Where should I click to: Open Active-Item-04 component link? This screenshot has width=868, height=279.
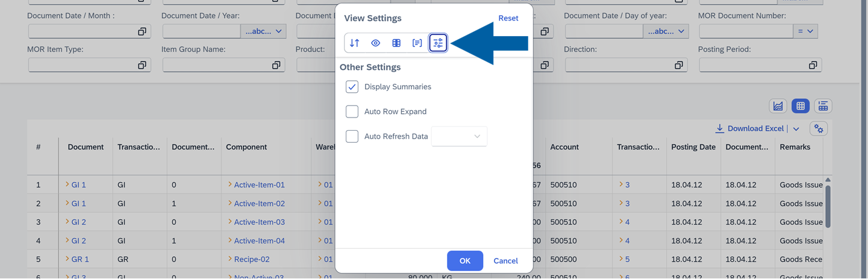[x=259, y=241]
